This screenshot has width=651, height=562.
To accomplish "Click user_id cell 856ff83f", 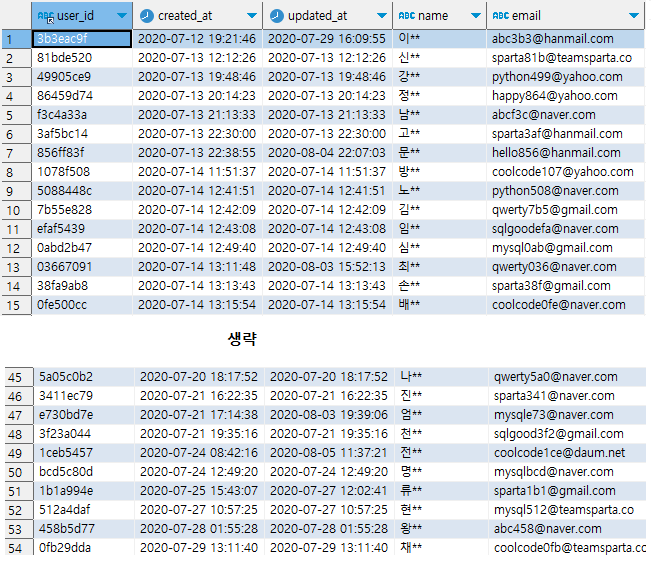I will pyautogui.click(x=82, y=153).
